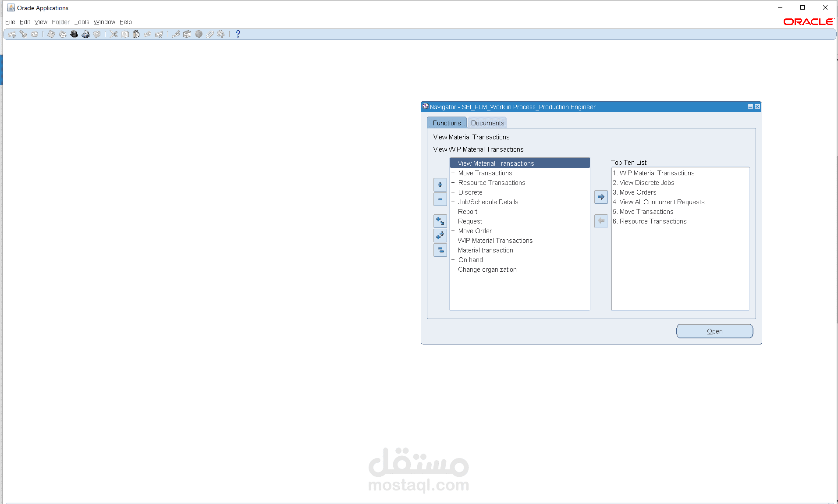Click the Paste clipboard toolbar icon
This screenshot has height=504, width=838.
coord(136,34)
